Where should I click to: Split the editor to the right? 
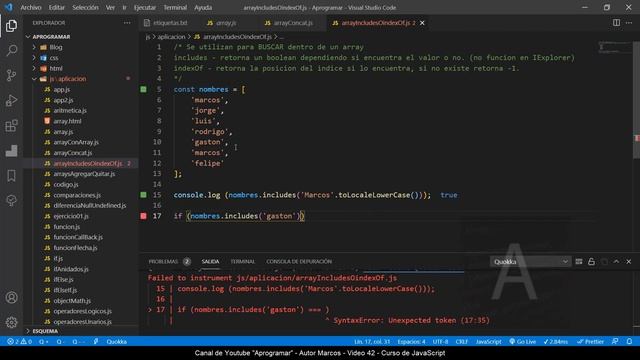pos(616,23)
